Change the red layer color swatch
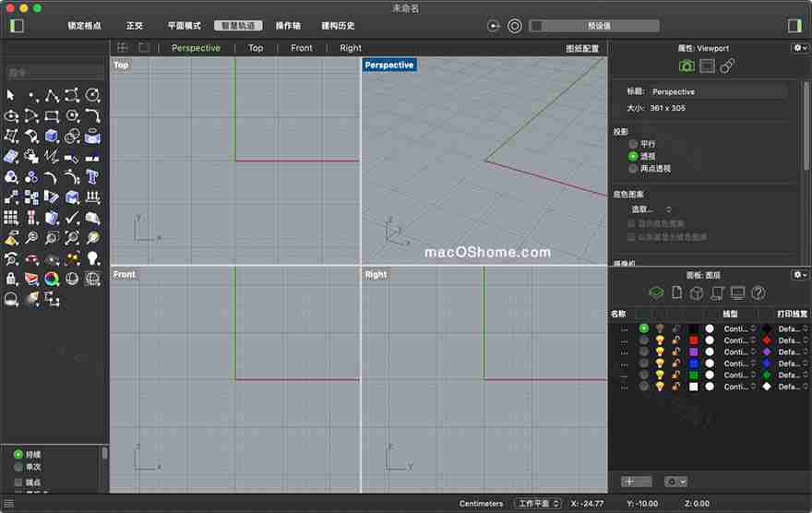Viewport: 812px width, 513px height. pyautogui.click(x=693, y=340)
